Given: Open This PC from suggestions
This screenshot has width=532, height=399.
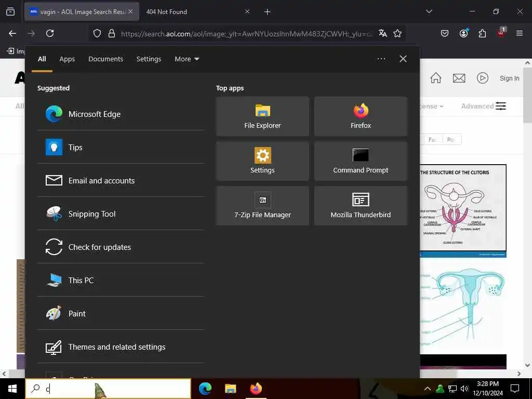Looking at the screenshot, I should coord(121,280).
